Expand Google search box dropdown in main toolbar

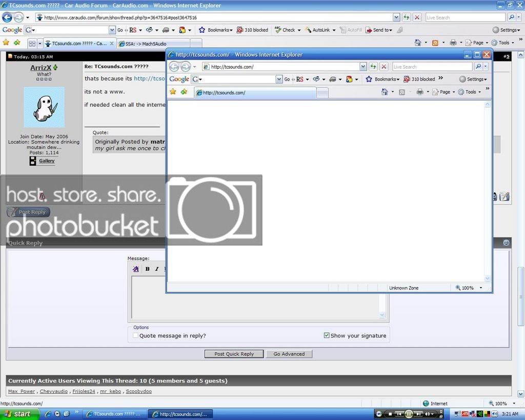point(112,30)
